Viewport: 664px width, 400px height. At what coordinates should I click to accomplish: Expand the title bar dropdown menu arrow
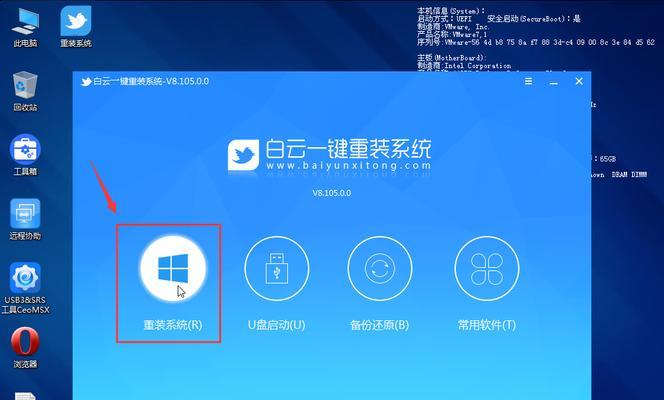point(528,81)
